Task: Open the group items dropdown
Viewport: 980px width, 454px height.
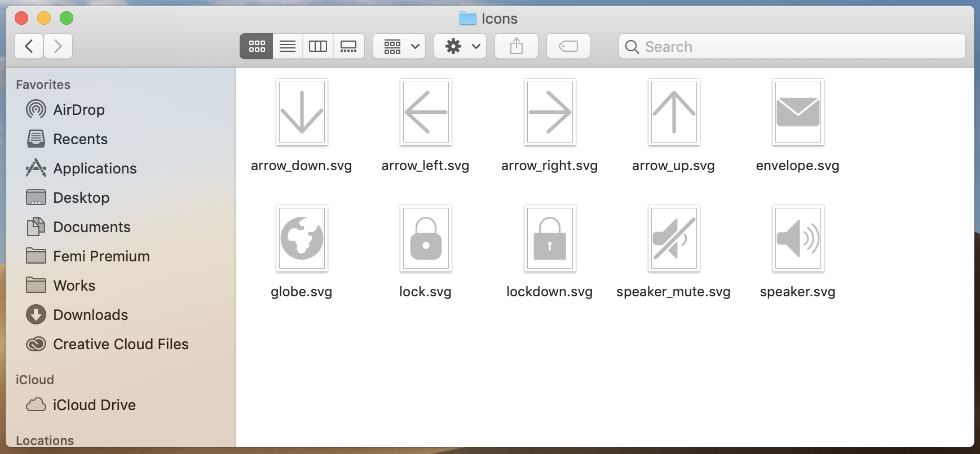Action: pyautogui.click(x=399, y=46)
